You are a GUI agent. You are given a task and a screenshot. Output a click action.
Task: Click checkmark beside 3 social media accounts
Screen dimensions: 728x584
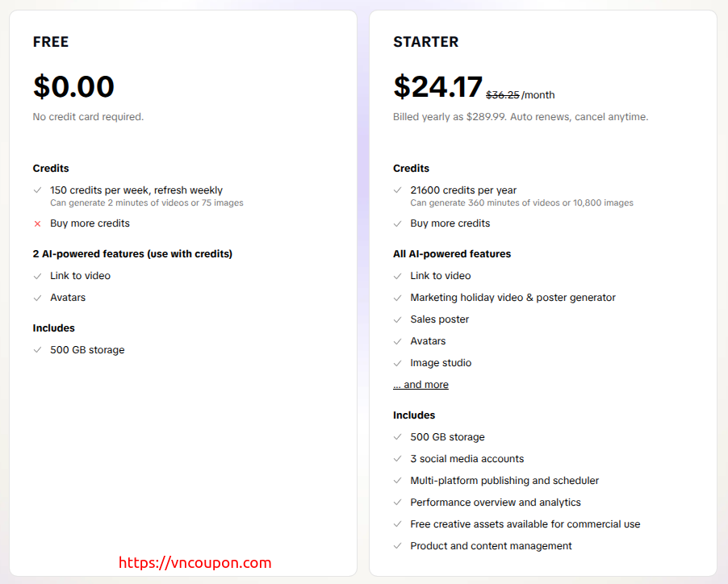[397, 459]
